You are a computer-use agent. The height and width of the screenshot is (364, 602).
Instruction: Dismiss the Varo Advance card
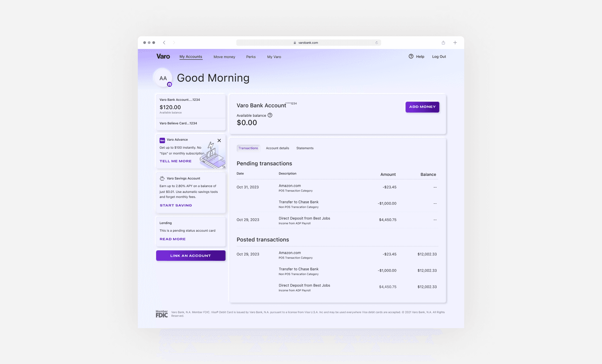click(x=219, y=140)
